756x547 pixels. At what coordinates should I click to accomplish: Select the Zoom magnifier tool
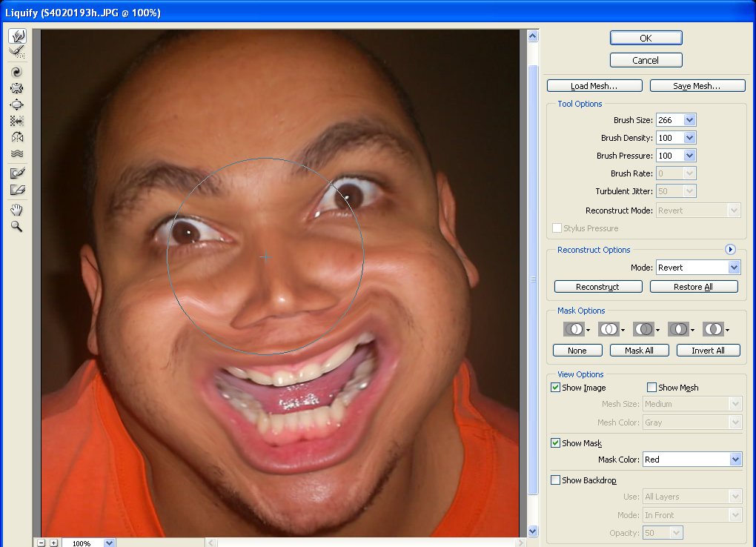[x=17, y=226]
